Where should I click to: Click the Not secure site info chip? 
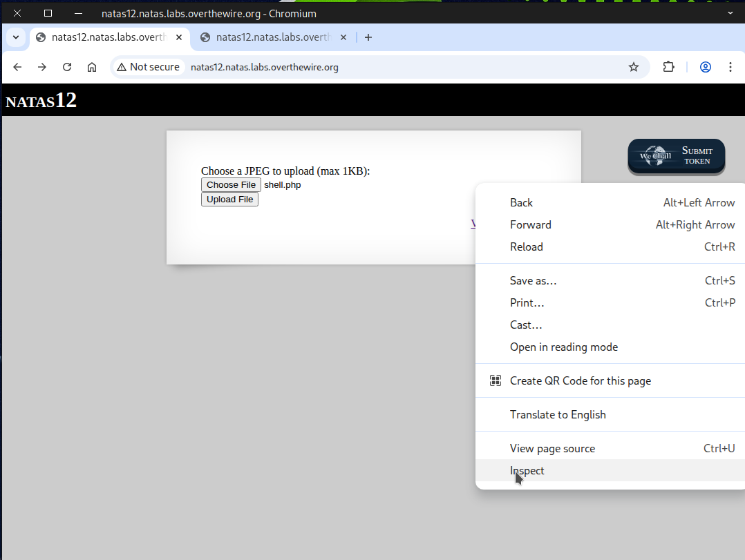pos(148,67)
